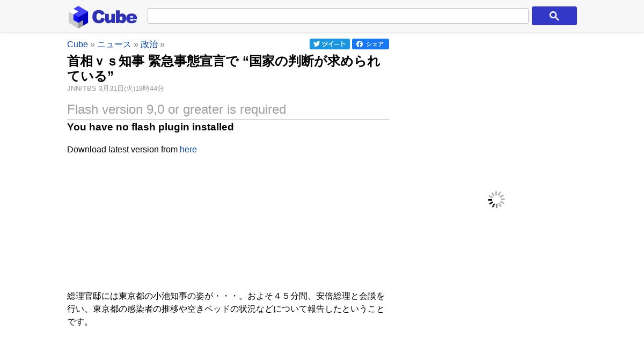Click the empty Flash video player area
This screenshot has height=338, width=644.
(x=228, y=220)
